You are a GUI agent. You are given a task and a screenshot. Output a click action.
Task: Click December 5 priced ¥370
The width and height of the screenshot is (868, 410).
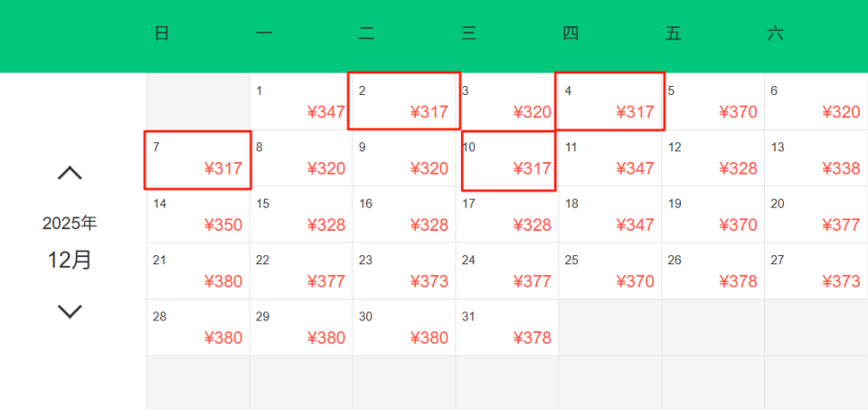point(713,101)
